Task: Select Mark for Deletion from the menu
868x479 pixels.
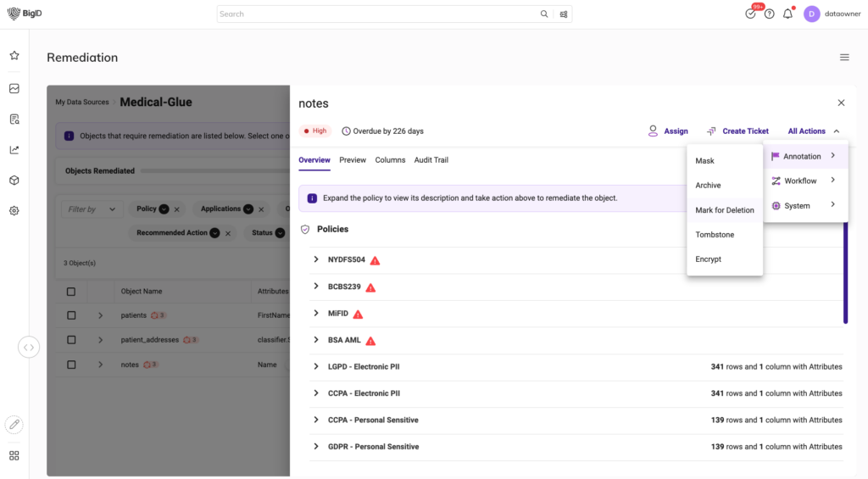Action: coord(724,210)
